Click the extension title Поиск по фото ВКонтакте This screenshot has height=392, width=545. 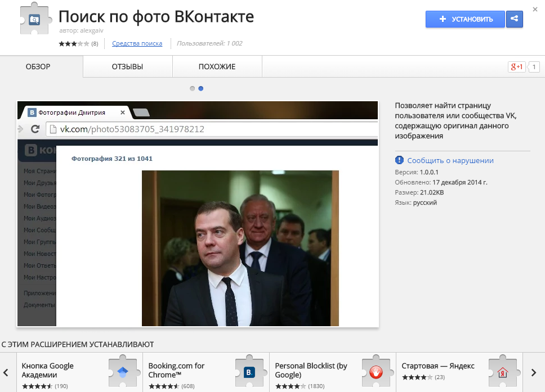(x=156, y=16)
